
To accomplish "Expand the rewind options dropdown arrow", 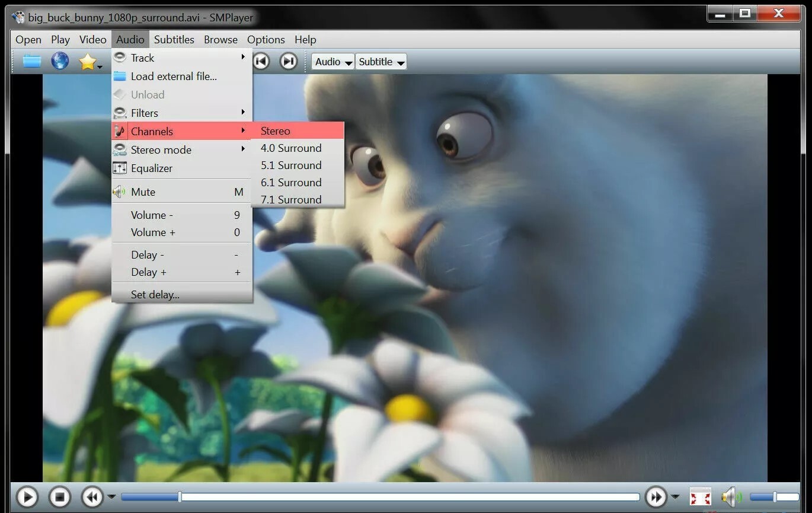I will (111, 497).
